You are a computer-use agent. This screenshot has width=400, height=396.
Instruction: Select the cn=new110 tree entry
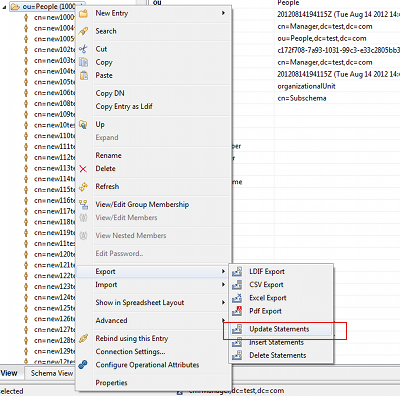coord(55,136)
